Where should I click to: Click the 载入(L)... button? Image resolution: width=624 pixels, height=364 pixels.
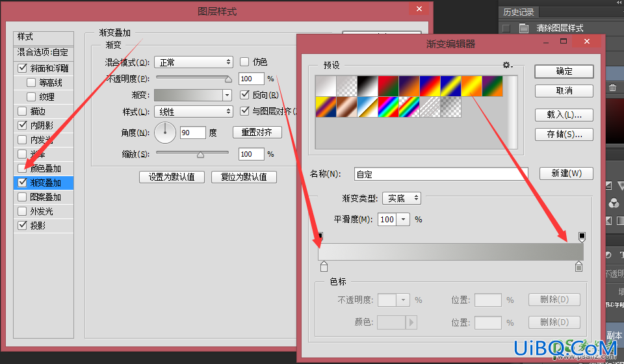click(x=564, y=115)
